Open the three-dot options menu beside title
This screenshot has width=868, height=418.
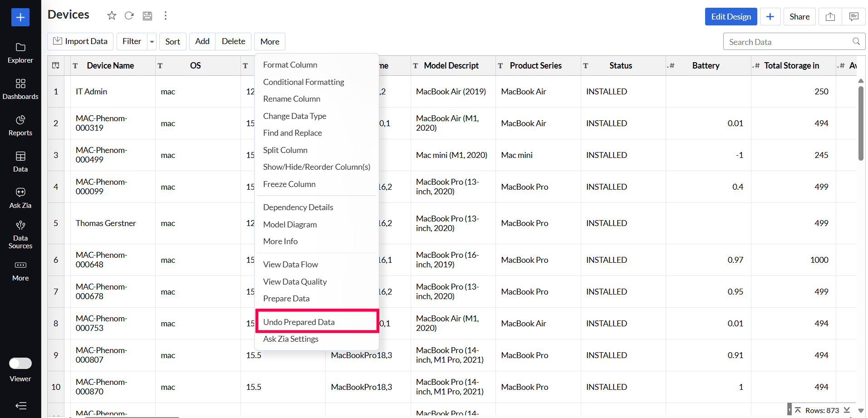(166, 16)
